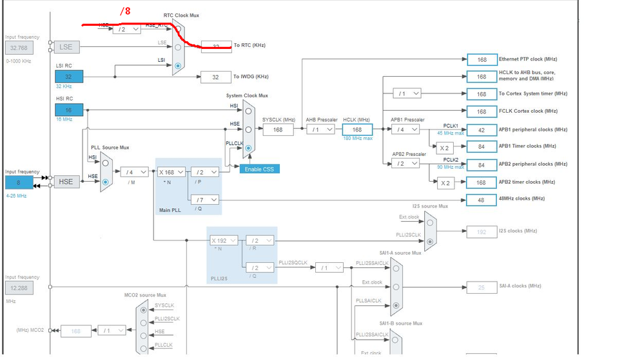The image size is (644, 357).
Task: Edit the HSE input frequency field showing 8
Action: [x=19, y=182]
